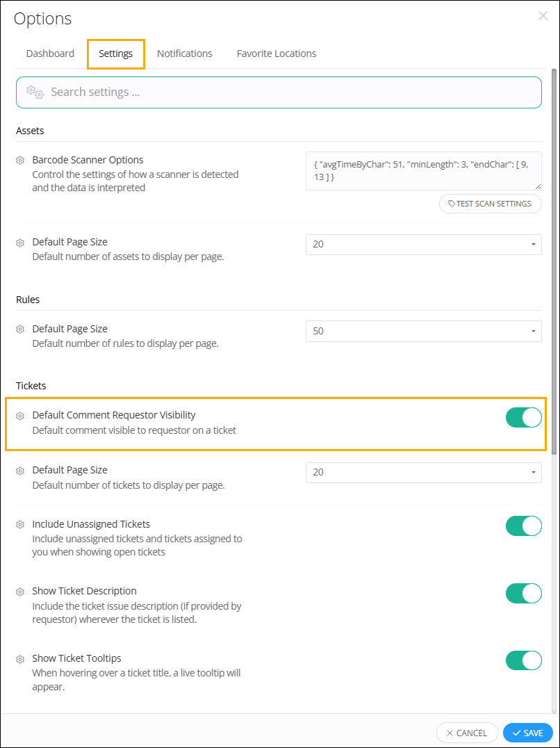Click gear icon beside Include Unassigned Tickets

tap(20, 525)
